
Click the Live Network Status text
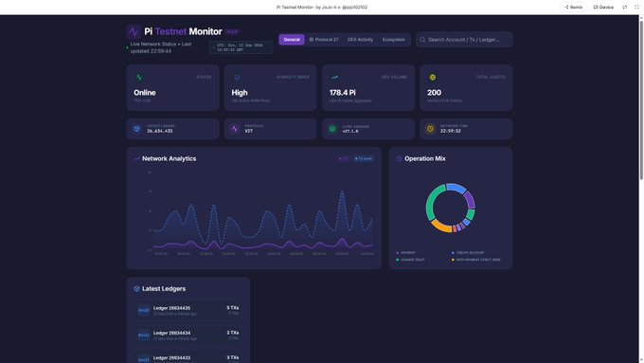point(153,44)
